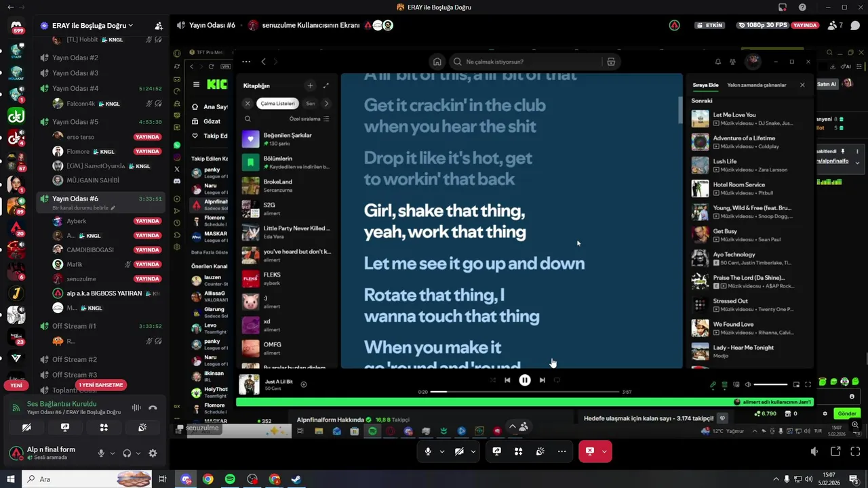Image resolution: width=868 pixels, height=488 pixels.
Task: Toggle repeat in the Spotify player
Action: [x=557, y=380]
